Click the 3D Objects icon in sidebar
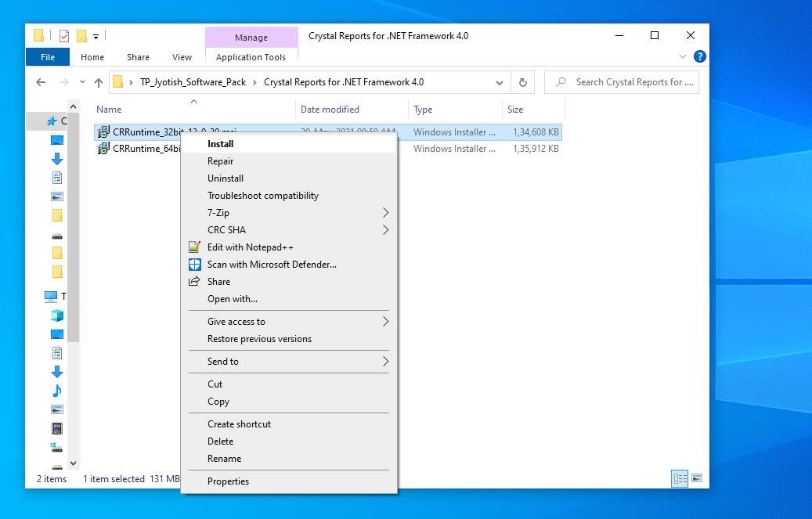This screenshot has height=519, width=812. [56, 315]
